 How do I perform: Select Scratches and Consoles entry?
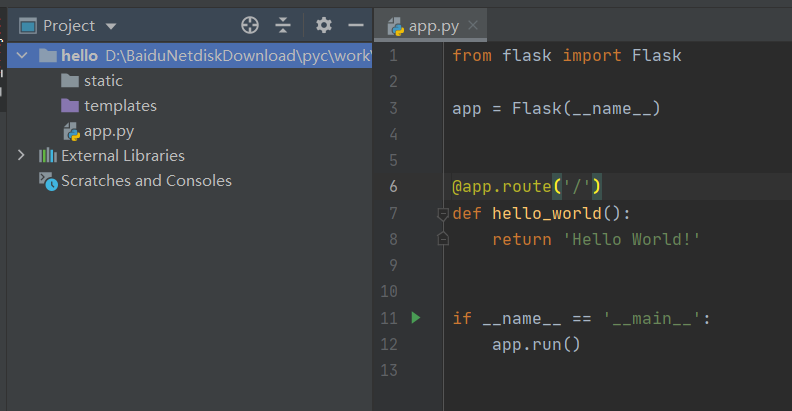(146, 181)
